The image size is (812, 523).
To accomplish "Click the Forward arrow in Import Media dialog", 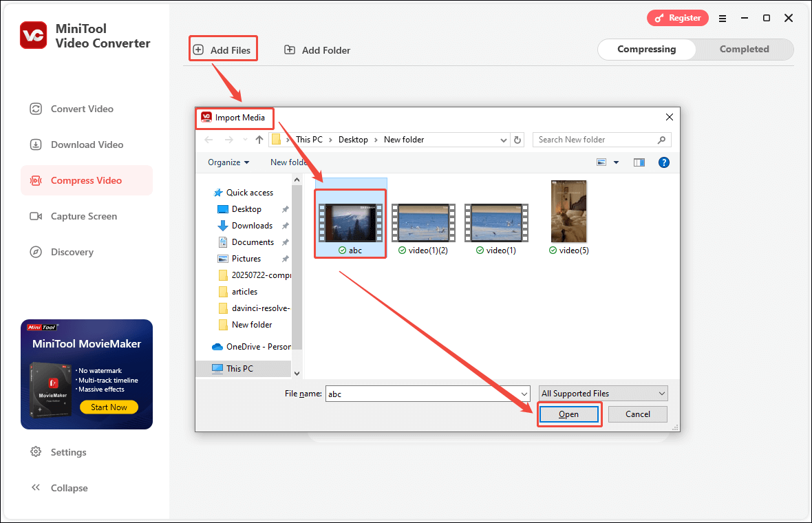I will click(x=228, y=139).
